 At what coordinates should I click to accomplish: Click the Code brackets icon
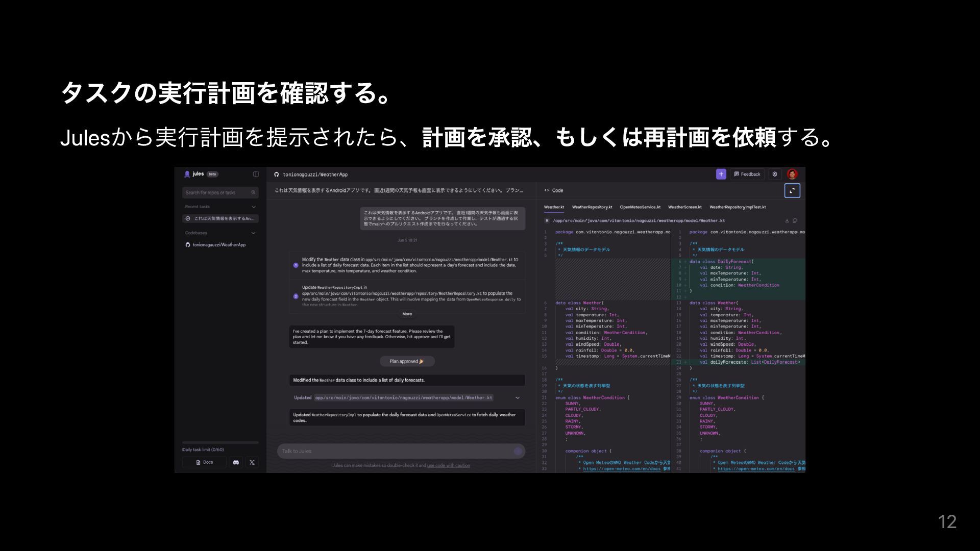[547, 190]
